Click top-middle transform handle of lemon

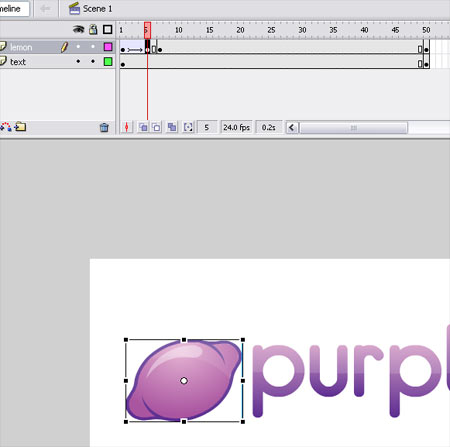pos(184,340)
